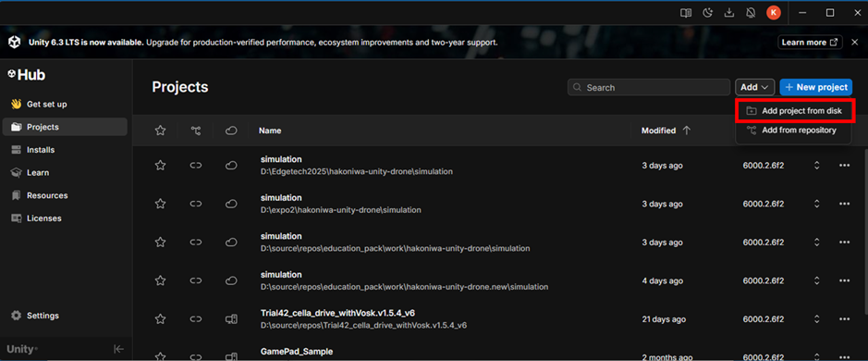Change editor version for work\hakoniwa-unity-drone\simulation

pyautogui.click(x=816, y=243)
